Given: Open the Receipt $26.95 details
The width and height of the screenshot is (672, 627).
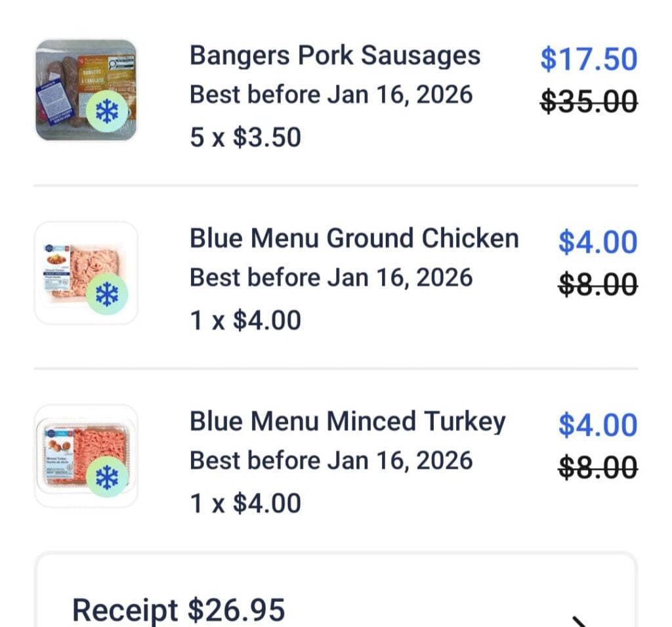Looking at the screenshot, I should coord(178,609).
